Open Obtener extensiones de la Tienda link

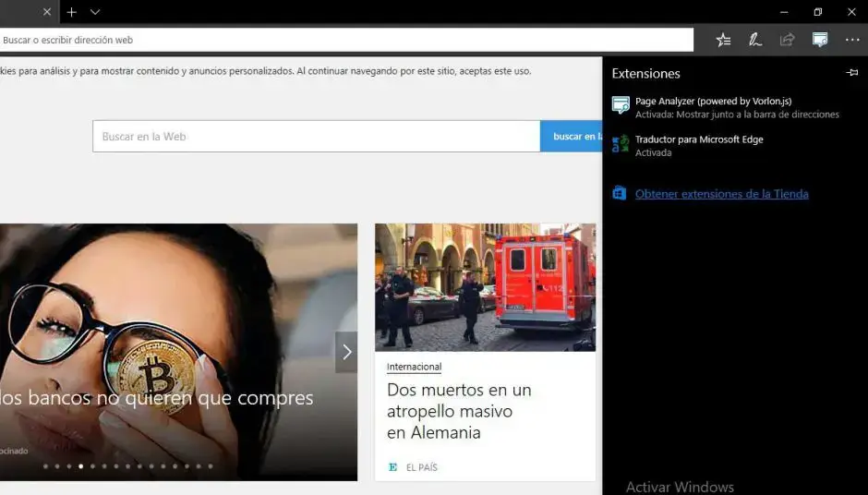[721, 194]
